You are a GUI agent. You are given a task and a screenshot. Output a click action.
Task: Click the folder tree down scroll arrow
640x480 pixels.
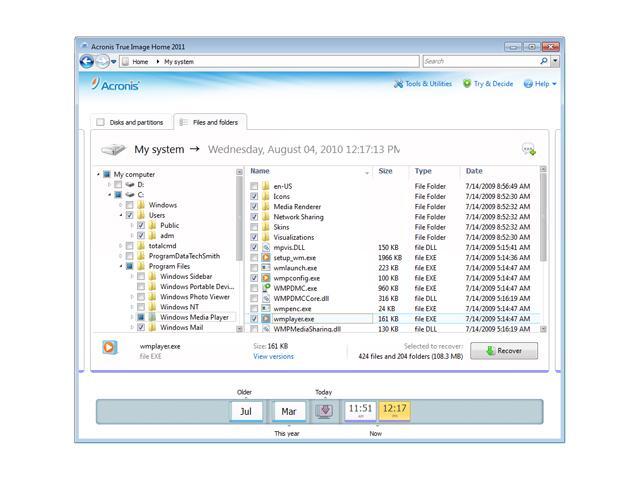click(240, 329)
